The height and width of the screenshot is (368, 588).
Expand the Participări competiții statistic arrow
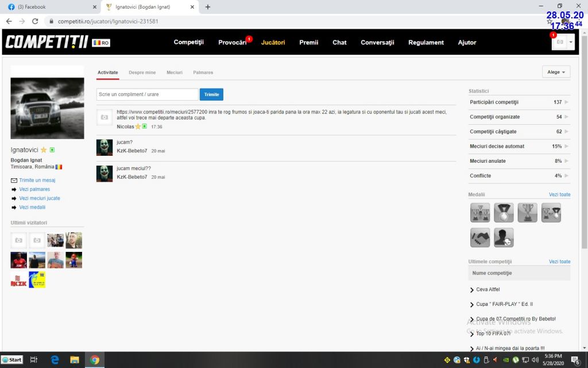point(567,102)
